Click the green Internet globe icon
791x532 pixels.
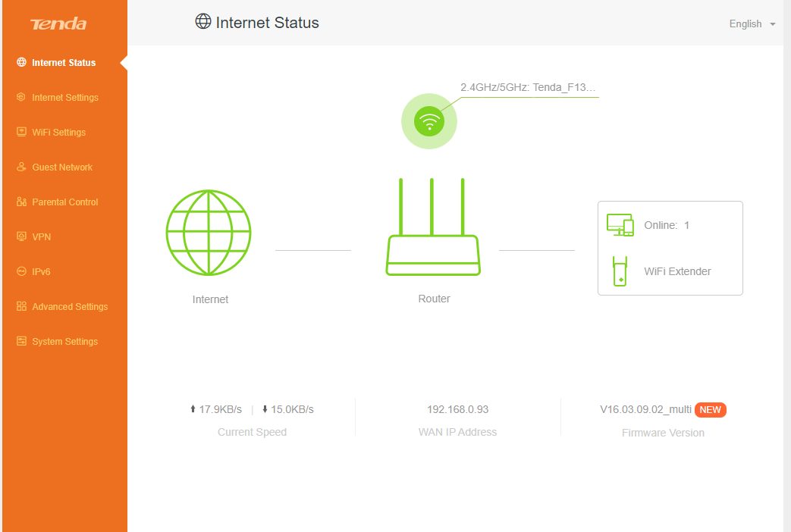point(209,233)
